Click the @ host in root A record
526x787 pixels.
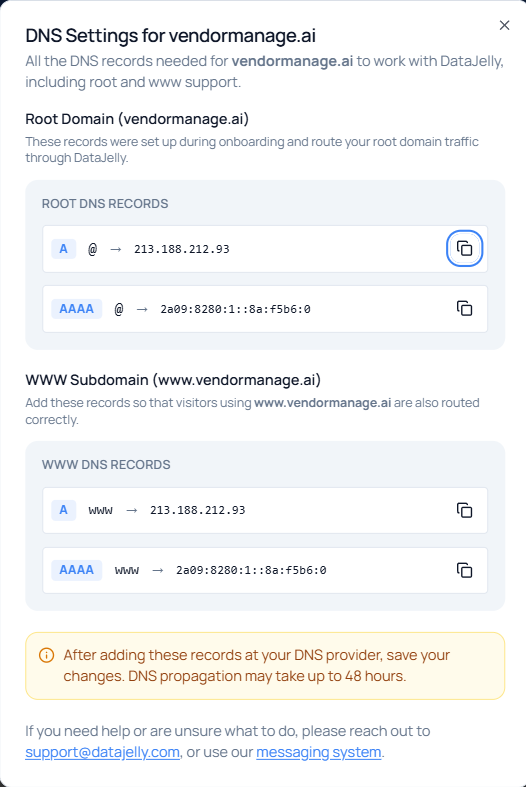(92, 249)
